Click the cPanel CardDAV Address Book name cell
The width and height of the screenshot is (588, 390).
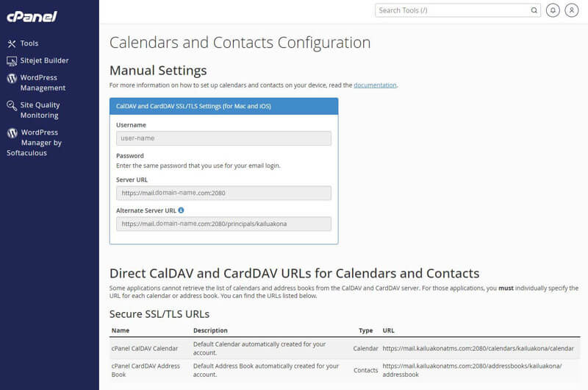click(x=146, y=370)
